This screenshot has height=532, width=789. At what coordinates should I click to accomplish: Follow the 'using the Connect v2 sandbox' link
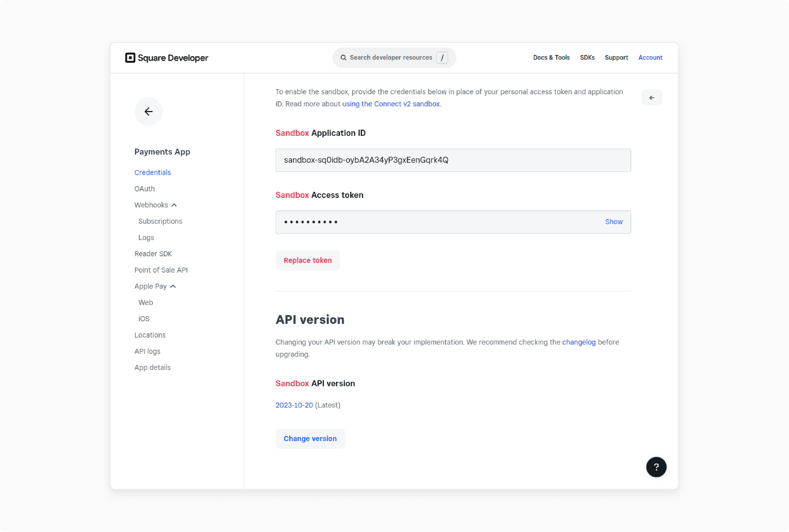tap(391, 104)
